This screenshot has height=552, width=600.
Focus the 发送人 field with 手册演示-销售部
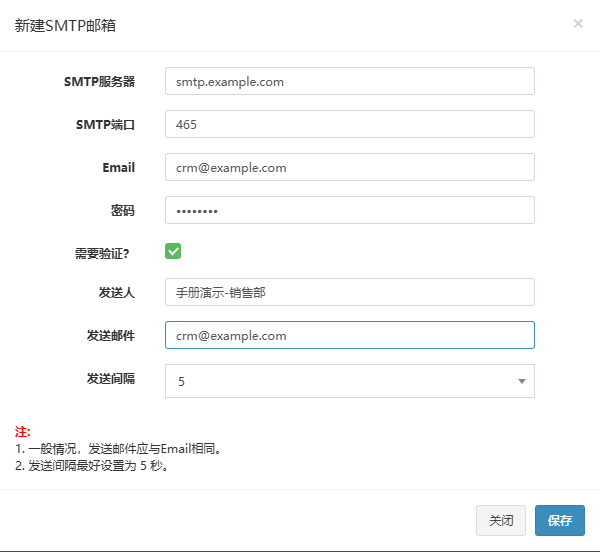point(350,292)
